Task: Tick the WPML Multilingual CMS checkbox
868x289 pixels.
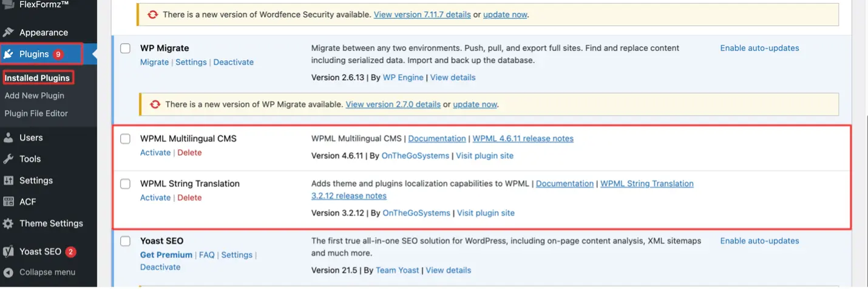Action: [125, 139]
